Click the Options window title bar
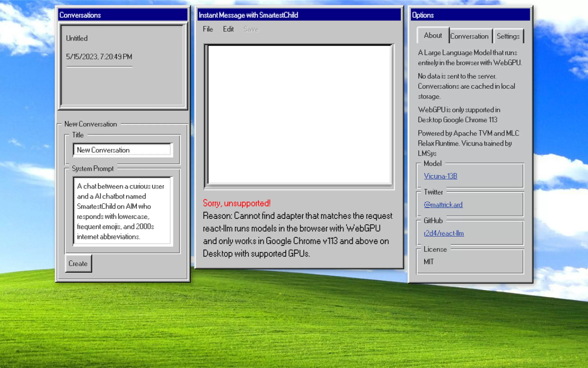Screen dimensions: 588x368 [x=470, y=15]
